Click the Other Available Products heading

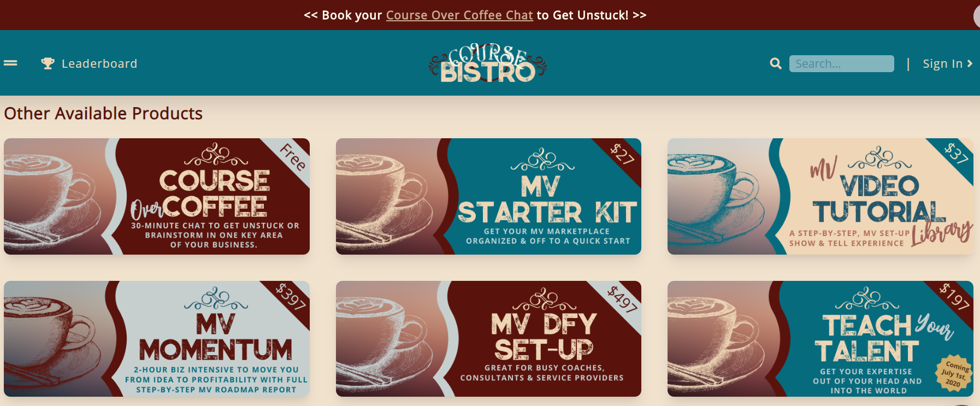[103, 113]
